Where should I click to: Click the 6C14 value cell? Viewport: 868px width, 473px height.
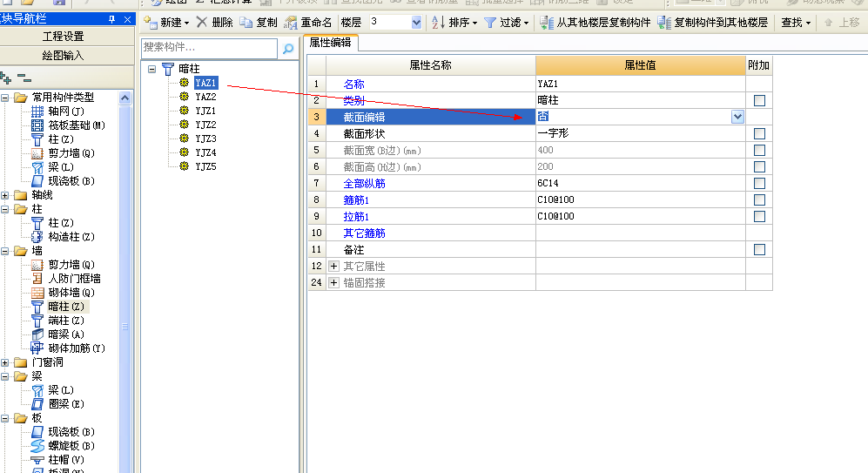(x=641, y=183)
